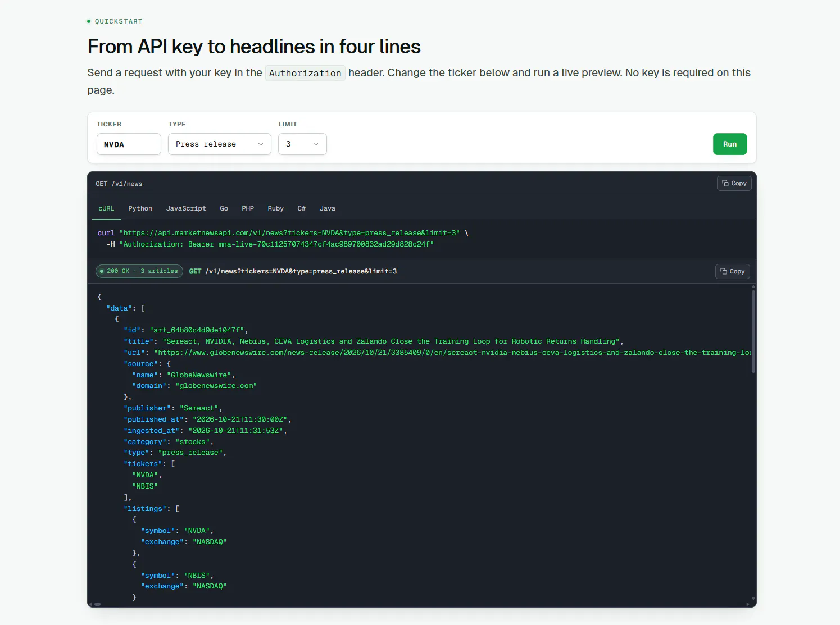The width and height of the screenshot is (840, 625).
Task: Switch to the PHP code tab
Action: (x=248, y=208)
